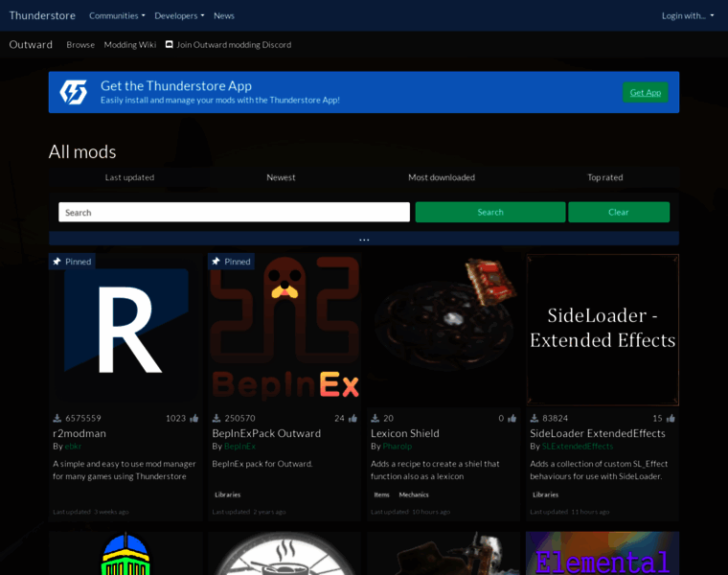Click the cooking pot mod thumbnail
This screenshot has width=728, height=575.
click(x=284, y=553)
